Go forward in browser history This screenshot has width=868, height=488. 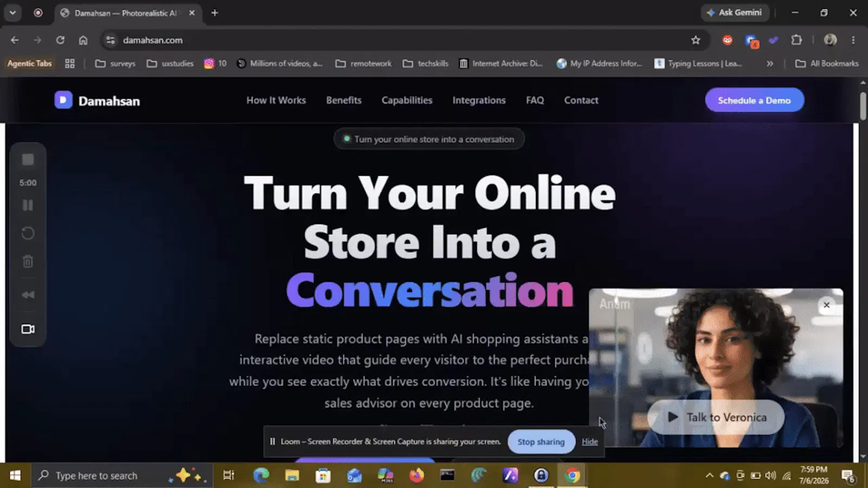click(x=37, y=40)
